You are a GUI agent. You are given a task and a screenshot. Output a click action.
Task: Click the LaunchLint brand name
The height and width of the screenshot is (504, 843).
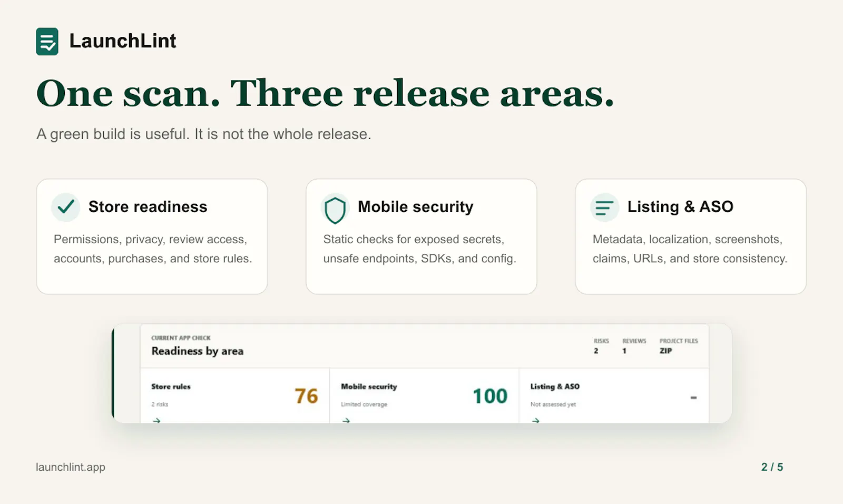point(123,41)
